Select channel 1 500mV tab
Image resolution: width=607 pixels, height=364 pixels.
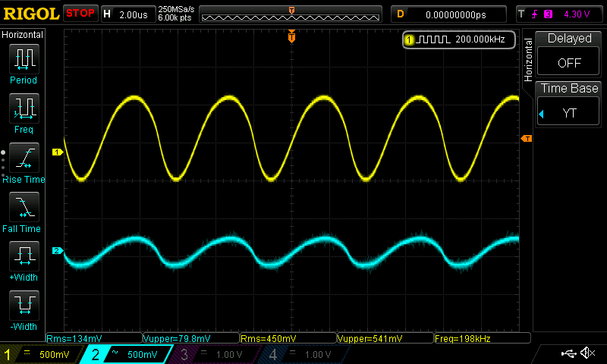click(41, 354)
